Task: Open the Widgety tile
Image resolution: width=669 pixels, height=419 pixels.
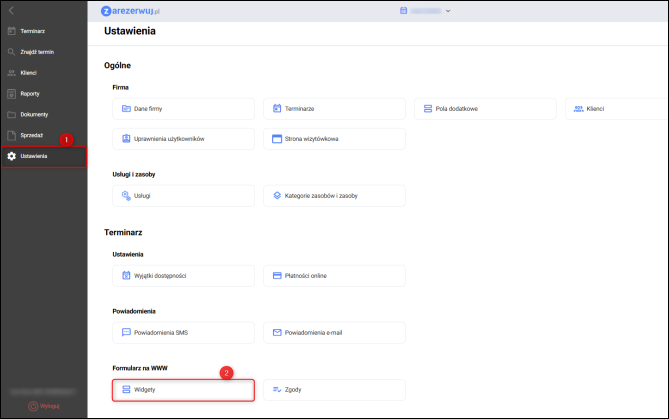Action: pos(184,389)
